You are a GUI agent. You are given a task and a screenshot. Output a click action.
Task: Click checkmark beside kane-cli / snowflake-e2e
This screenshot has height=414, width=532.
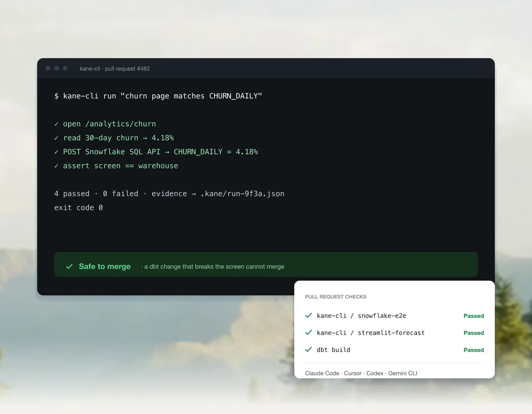pos(309,316)
